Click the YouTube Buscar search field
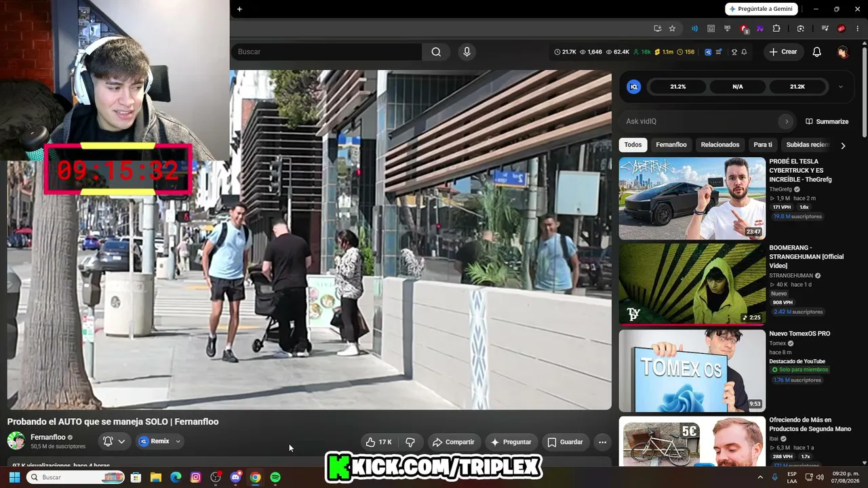Viewport: 868px width, 488px height. pyautogui.click(x=325, y=52)
